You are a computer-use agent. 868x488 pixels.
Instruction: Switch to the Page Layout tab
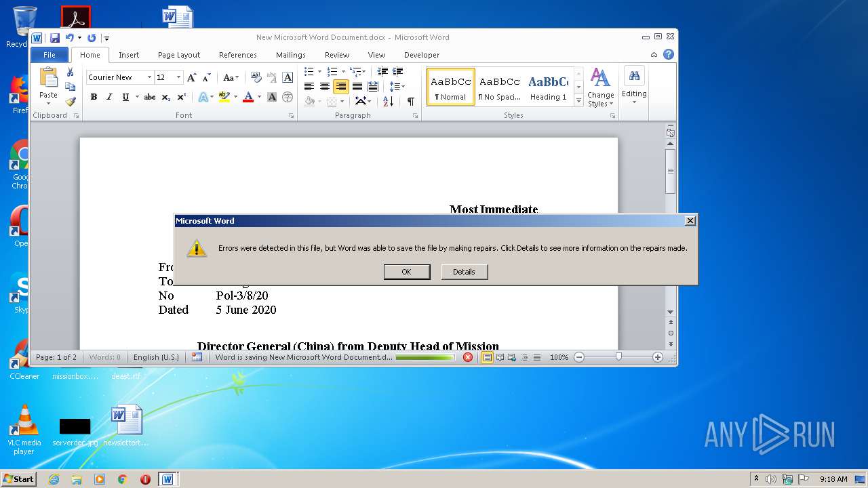pyautogui.click(x=179, y=55)
